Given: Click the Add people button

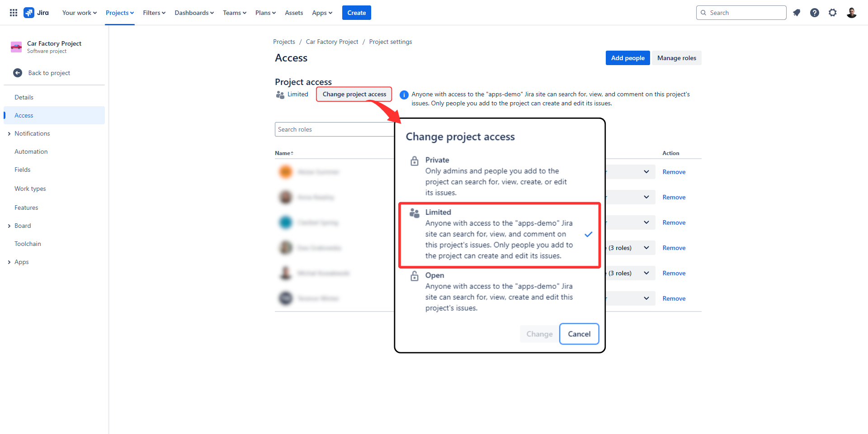Looking at the screenshot, I should pyautogui.click(x=628, y=58).
